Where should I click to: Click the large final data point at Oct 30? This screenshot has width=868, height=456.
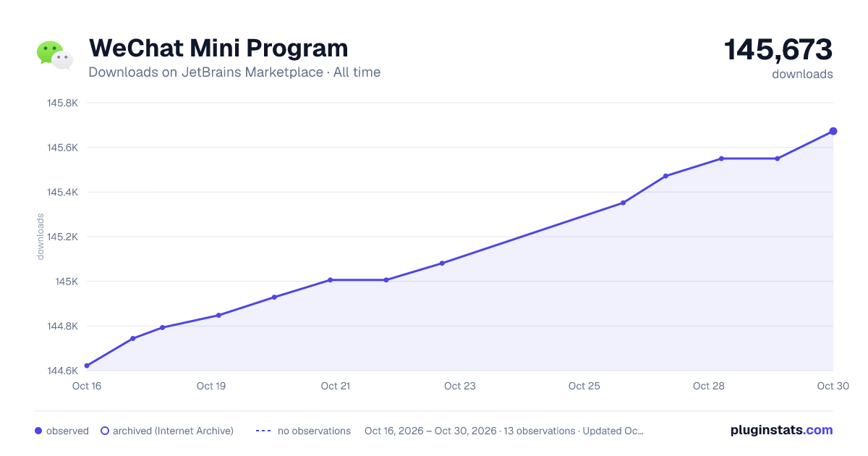point(833,131)
